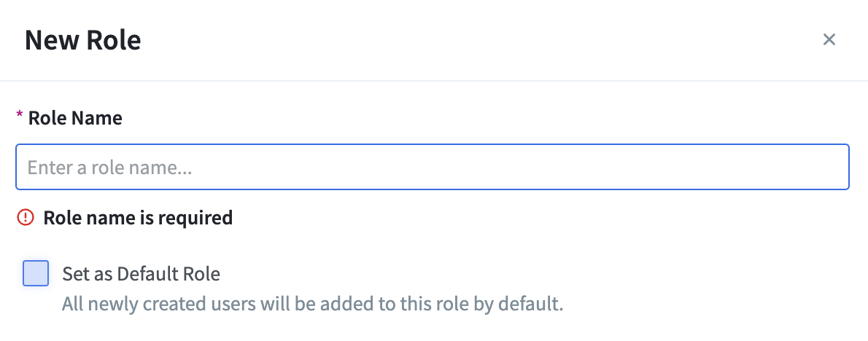
Task: Select the 'Set as Default Role' label text
Action: 142,273
